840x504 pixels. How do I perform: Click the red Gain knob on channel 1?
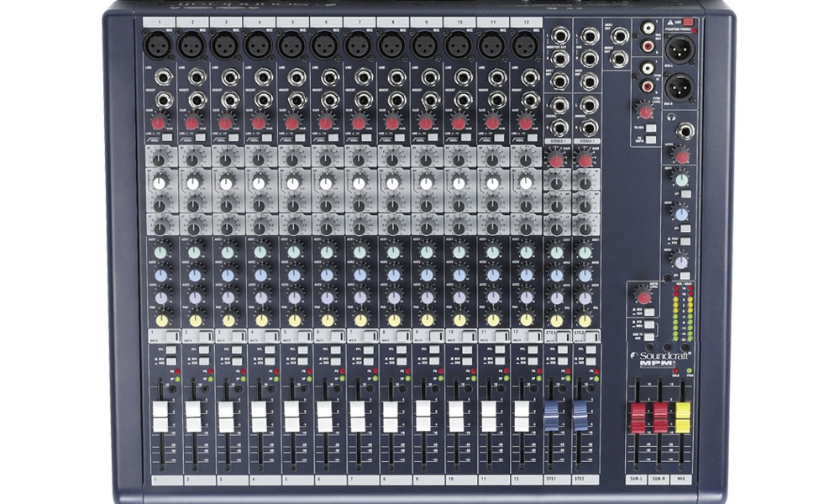[x=159, y=123]
